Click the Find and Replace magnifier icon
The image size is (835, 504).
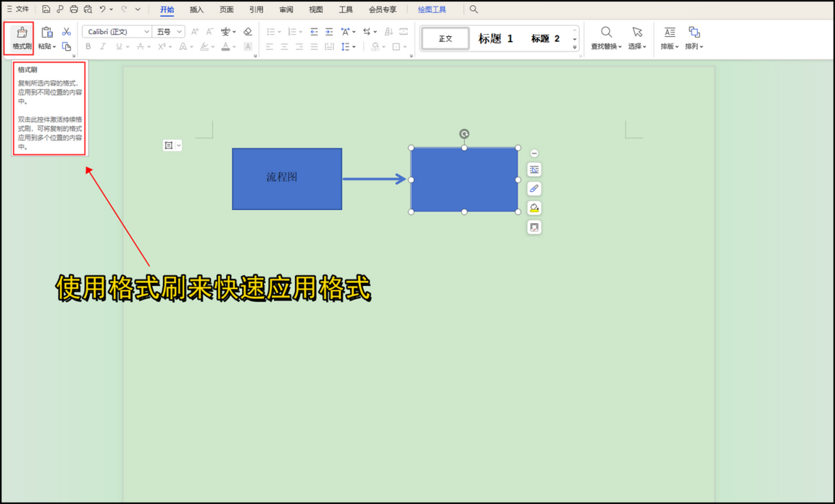pos(606,32)
